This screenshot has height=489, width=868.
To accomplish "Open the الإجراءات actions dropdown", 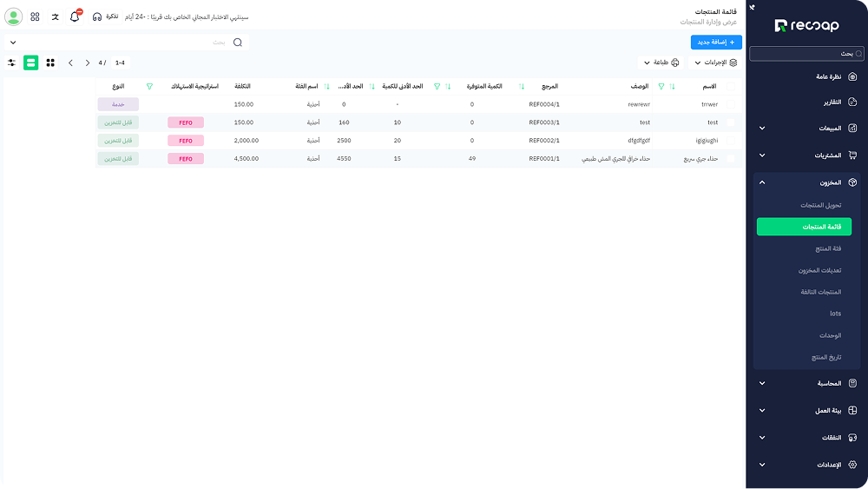I will click(714, 63).
